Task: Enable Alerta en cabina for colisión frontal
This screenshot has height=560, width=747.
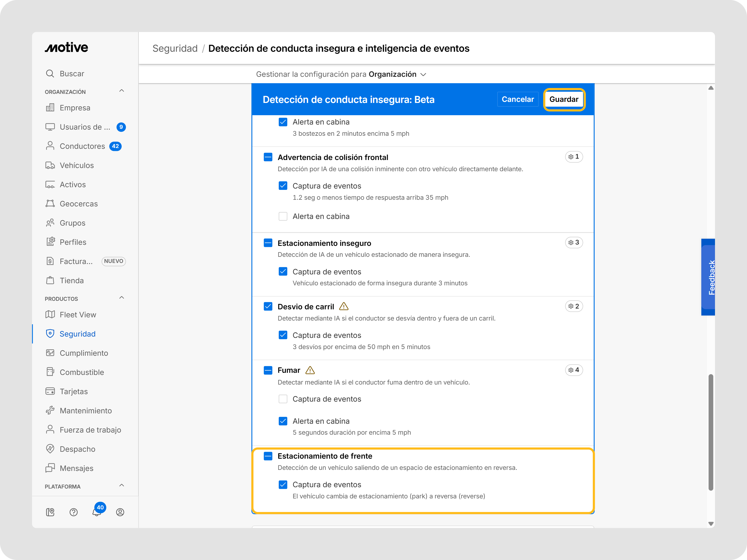Action: coord(283,216)
